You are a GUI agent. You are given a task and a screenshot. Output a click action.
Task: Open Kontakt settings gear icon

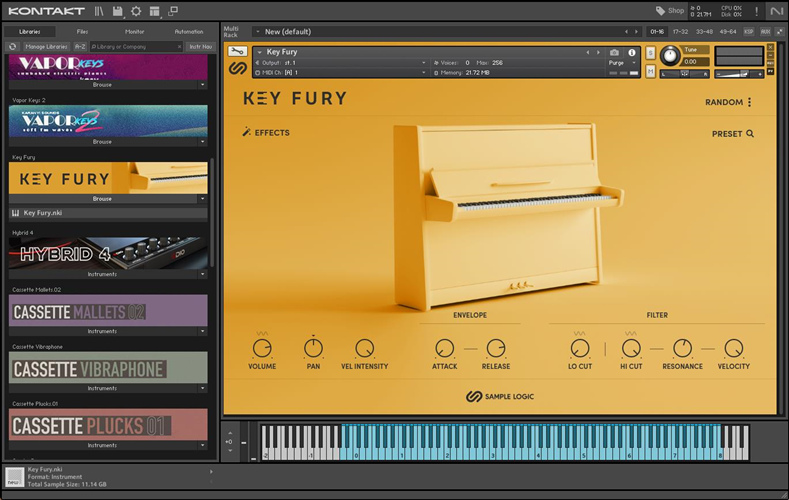(x=136, y=11)
